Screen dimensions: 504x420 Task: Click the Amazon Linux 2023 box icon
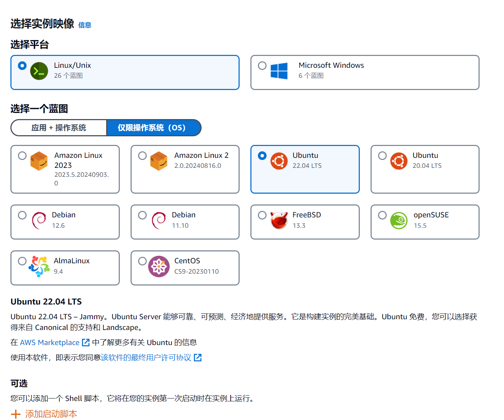click(39, 161)
